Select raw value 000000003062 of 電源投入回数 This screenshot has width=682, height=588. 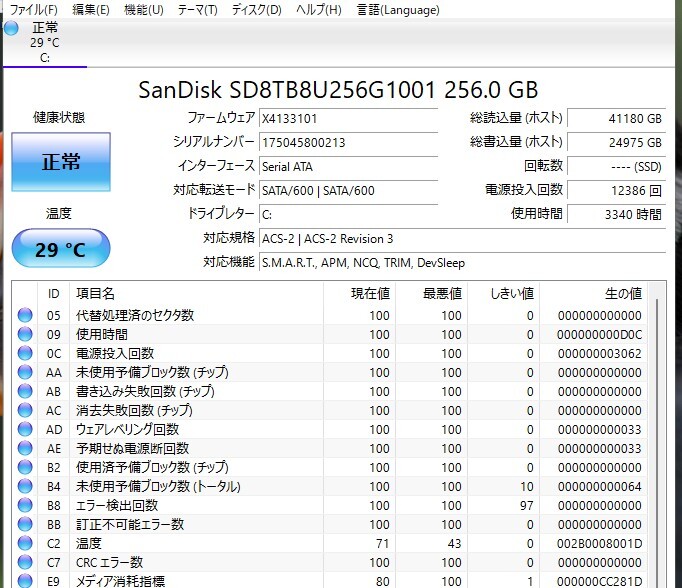pyautogui.click(x=599, y=354)
